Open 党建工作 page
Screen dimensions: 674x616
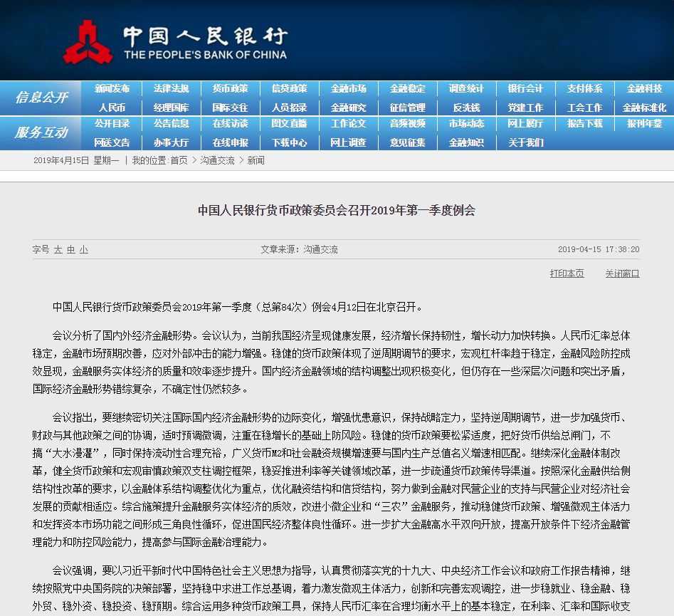pos(526,108)
